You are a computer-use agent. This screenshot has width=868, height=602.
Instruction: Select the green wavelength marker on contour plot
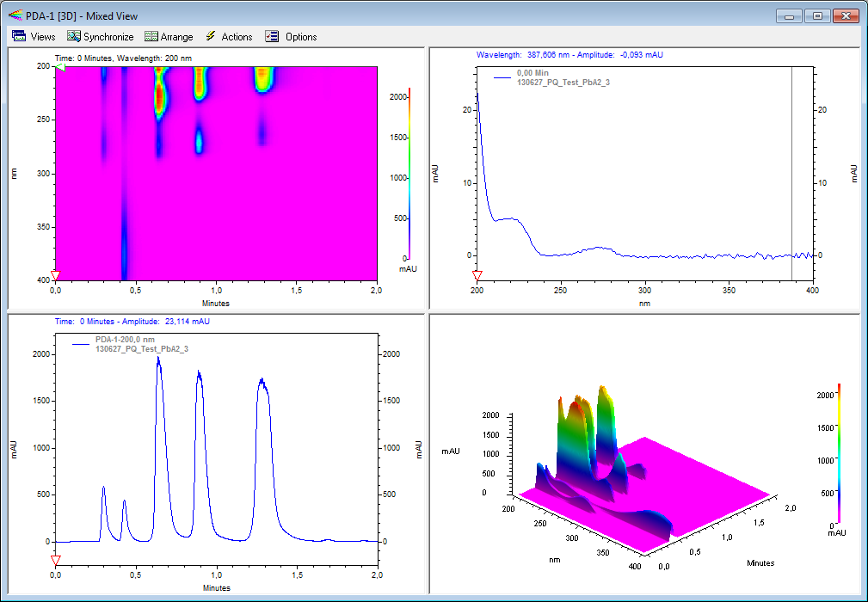pyautogui.click(x=59, y=67)
